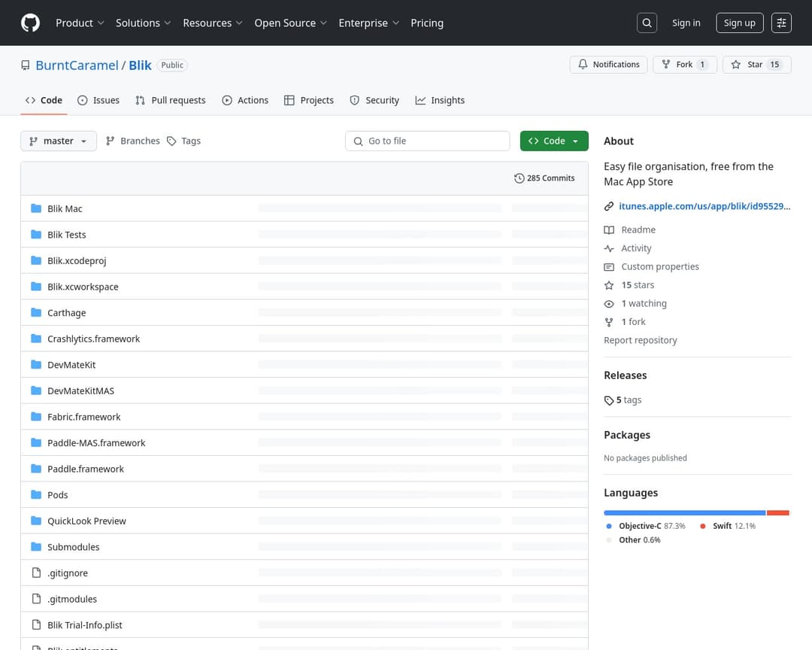Switch to the Pull requests tab
812x650 pixels.
[171, 100]
